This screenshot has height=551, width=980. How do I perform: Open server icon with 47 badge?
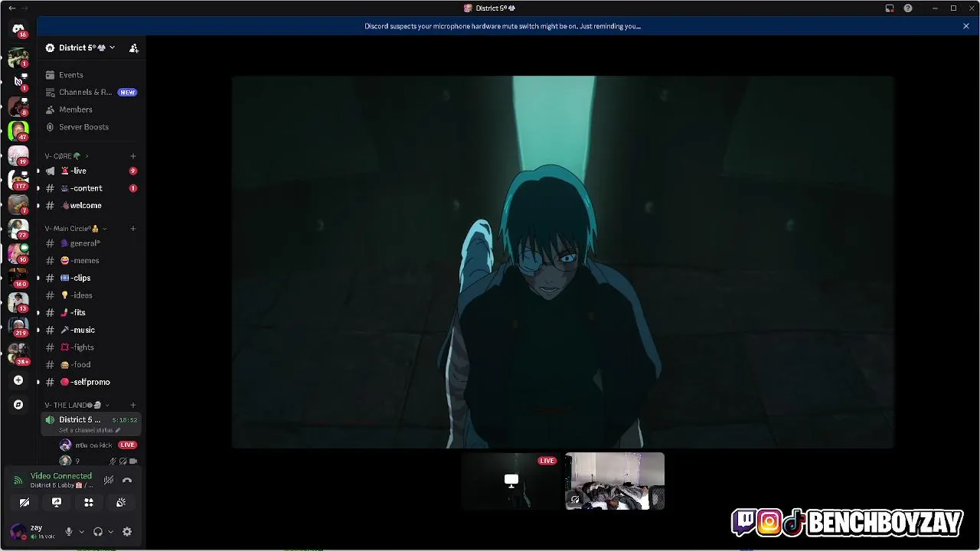18,131
